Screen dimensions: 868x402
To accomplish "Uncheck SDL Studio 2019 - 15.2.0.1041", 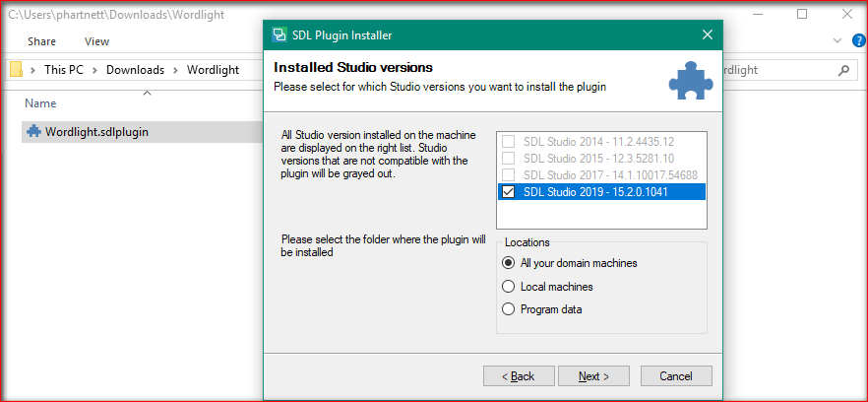I will [508, 192].
